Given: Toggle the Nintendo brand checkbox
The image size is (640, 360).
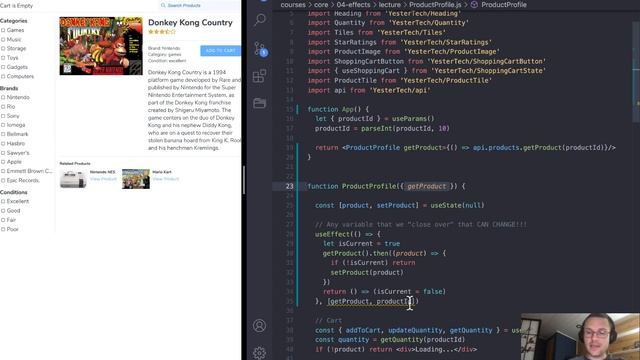Looking at the screenshot, I should point(3,98).
